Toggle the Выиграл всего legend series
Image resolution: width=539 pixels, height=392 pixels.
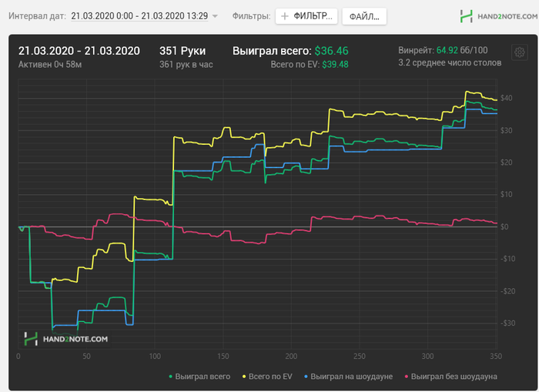199,377
